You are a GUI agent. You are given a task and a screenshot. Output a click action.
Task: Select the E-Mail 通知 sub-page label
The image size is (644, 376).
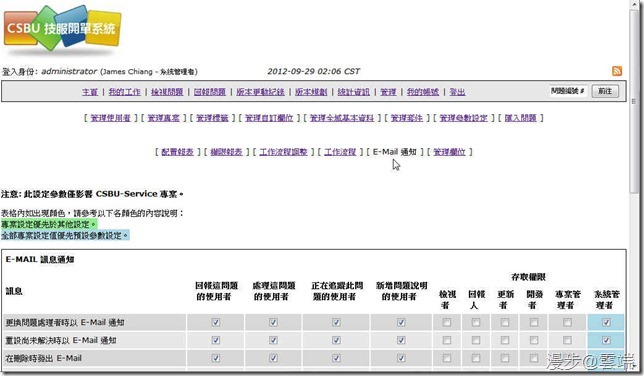[x=395, y=152]
